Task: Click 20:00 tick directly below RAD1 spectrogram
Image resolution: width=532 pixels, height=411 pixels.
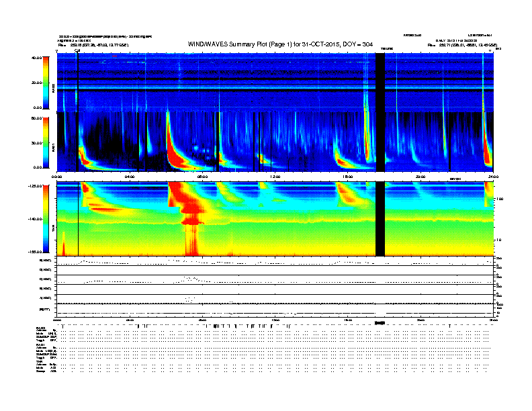Action: click(420, 177)
